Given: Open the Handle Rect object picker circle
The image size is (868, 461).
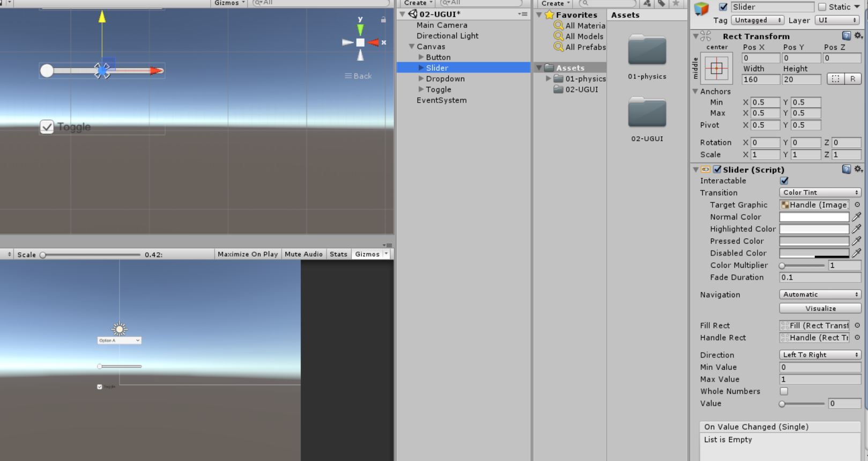Looking at the screenshot, I should (x=857, y=338).
